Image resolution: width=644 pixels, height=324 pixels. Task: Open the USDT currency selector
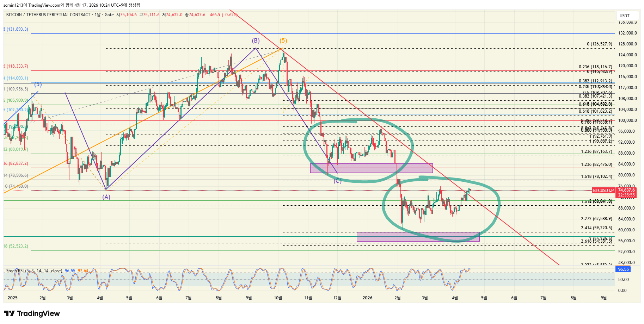[x=625, y=15]
